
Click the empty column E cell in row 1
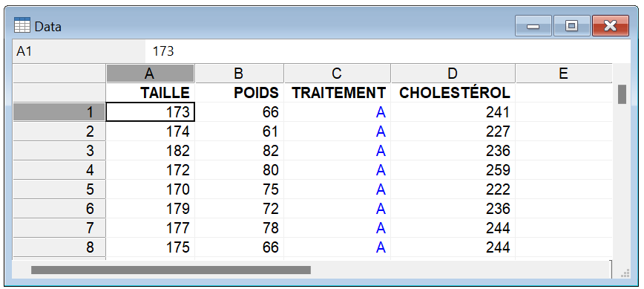pyautogui.click(x=564, y=112)
